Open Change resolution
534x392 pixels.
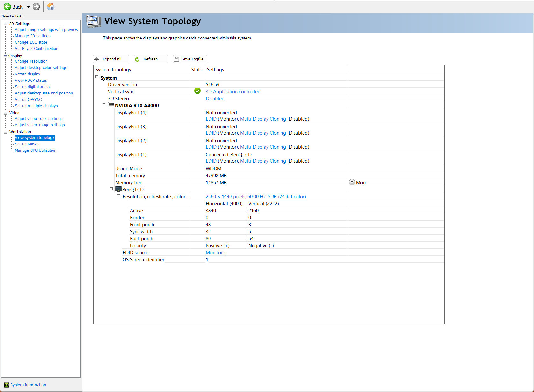[31, 61]
